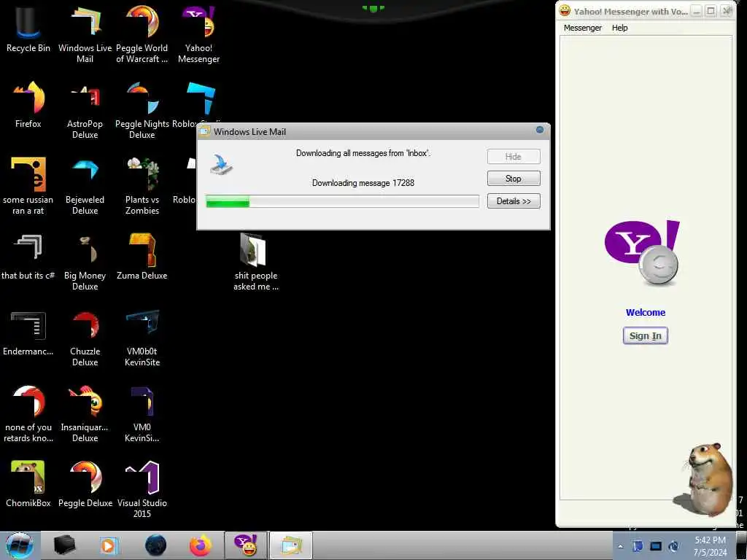This screenshot has width=747, height=560.
Task: Click Firefox in the taskbar
Action: 201,545
